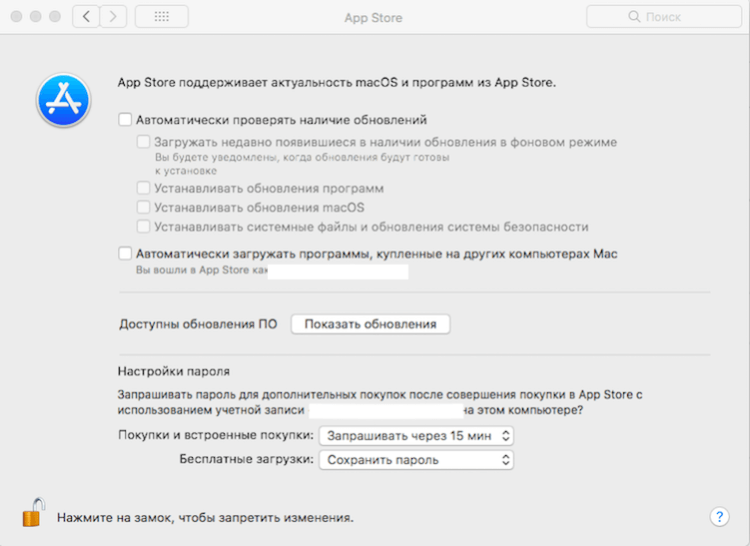Click Настройки пароля heading
750x546 pixels.
[x=174, y=371]
